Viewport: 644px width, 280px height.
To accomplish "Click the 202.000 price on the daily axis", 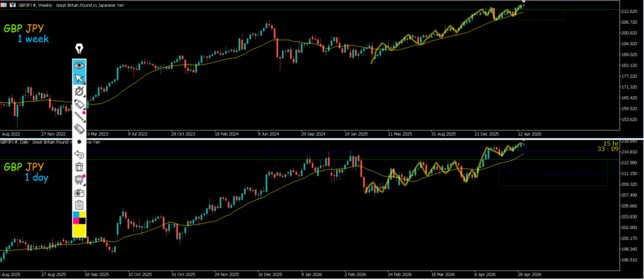I will click(630, 227).
